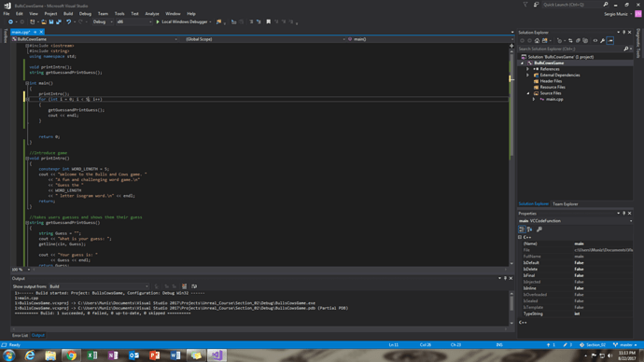The image size is (644, 362).
Task: Open the Debug configuration dropdown
Action: click(x=103, y=21)
